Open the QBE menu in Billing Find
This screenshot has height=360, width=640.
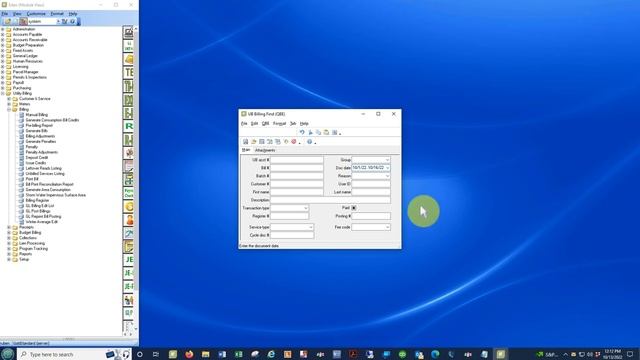coord(265,123)
